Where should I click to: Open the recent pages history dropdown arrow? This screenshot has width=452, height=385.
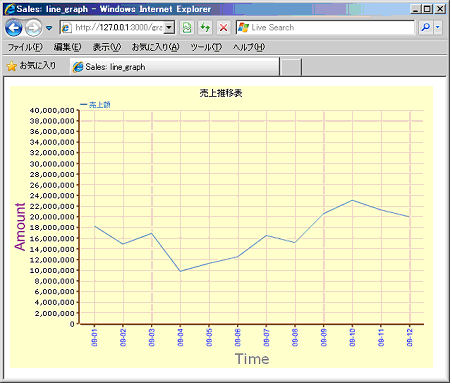49,28
